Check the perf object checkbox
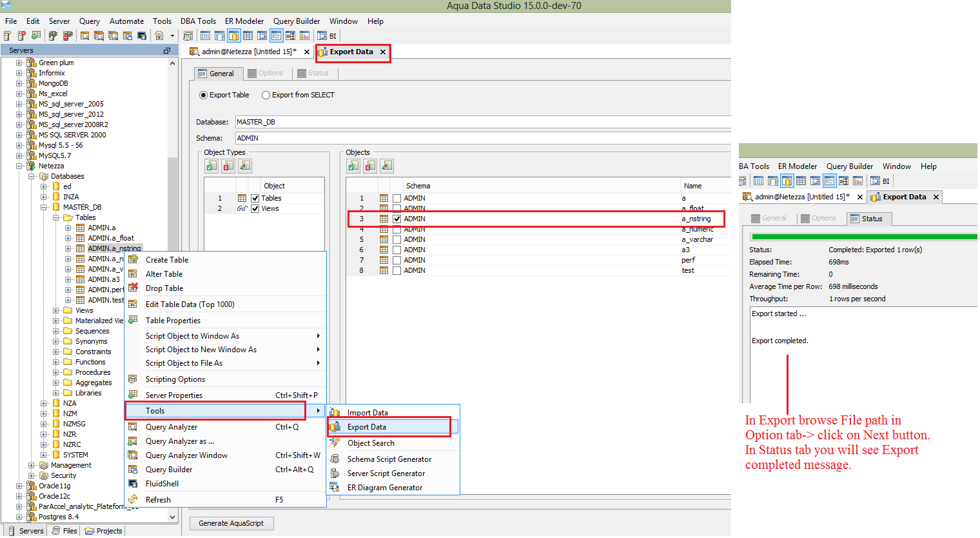 [x=397, y=260]
